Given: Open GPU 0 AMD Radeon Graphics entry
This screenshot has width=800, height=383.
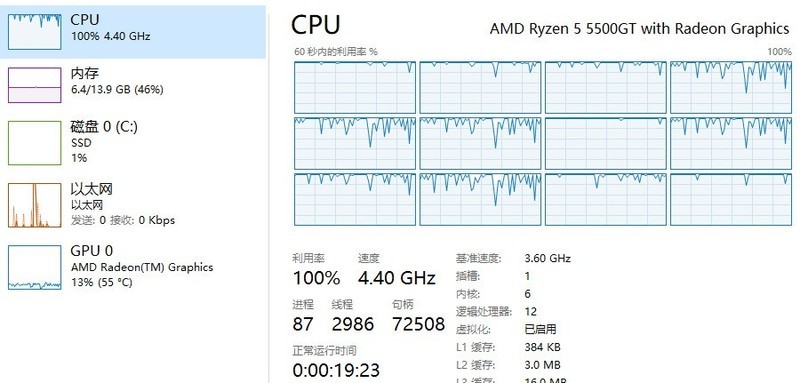Looking at the screenshot, I should click(x=142, y=266).
